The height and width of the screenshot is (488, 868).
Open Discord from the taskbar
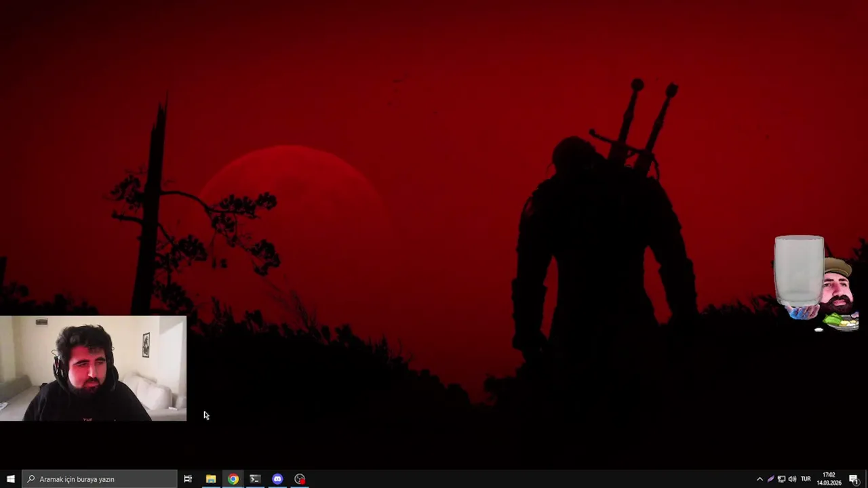pos(277,479)
